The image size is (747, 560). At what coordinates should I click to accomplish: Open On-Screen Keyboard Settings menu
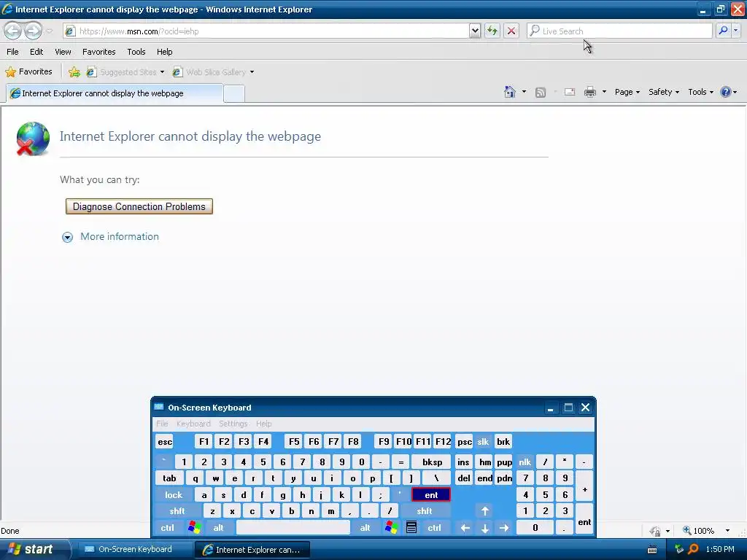(233, 424)
